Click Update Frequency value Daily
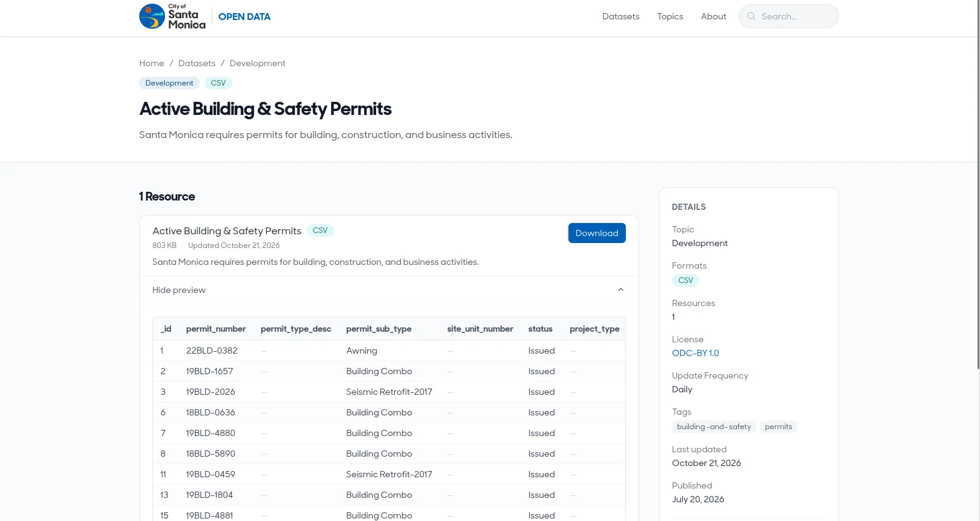Screen dimensions: 980x521 [682, 389]
